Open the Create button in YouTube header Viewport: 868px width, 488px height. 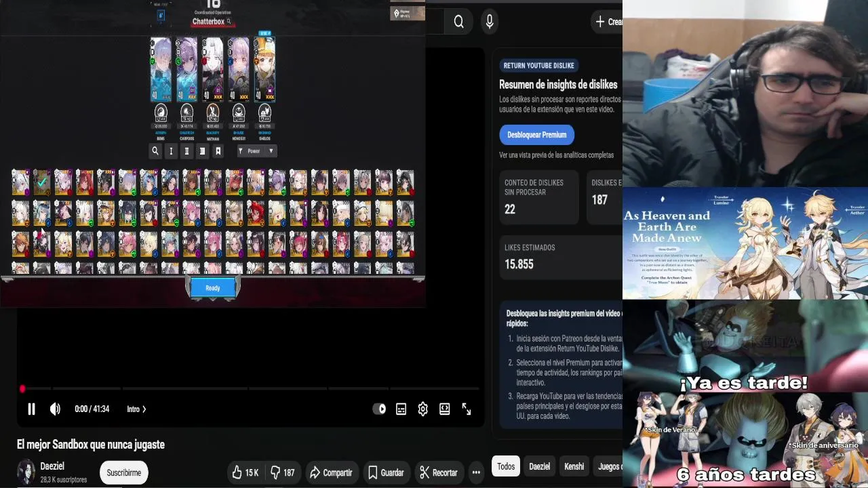click(607, 22)
